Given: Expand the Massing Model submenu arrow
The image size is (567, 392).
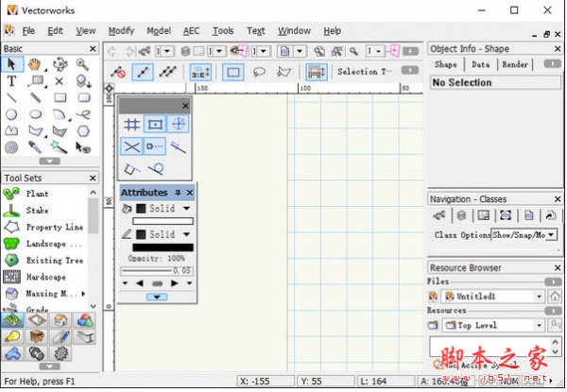Looking at the screenshot, I should tap(83, 294).
